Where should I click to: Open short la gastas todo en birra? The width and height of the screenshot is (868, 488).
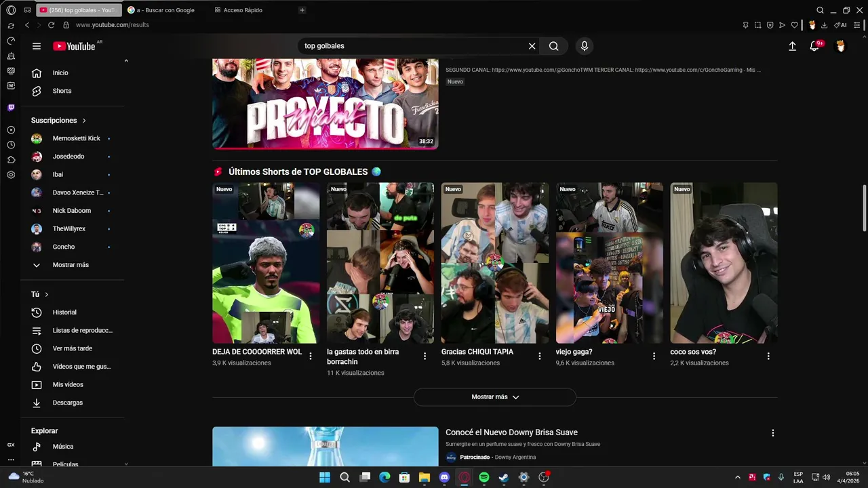coord(380,263)
